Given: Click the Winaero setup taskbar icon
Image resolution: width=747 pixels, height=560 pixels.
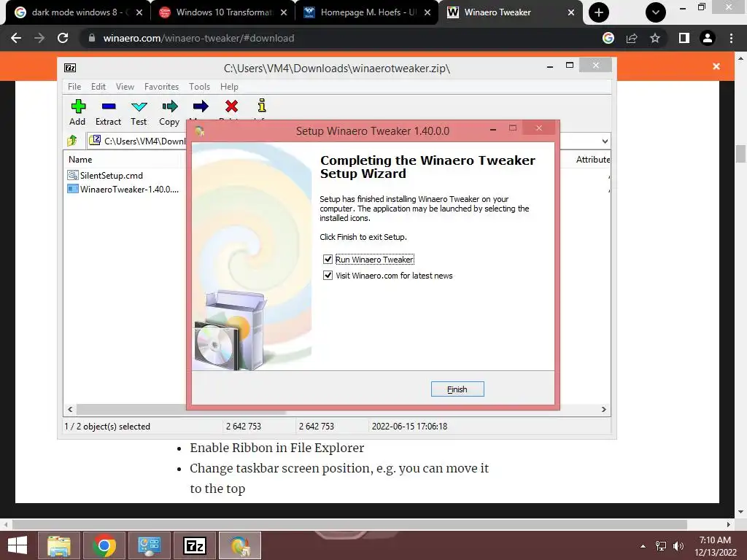Looking at the screenshot, I should click(x=240, y=545).
